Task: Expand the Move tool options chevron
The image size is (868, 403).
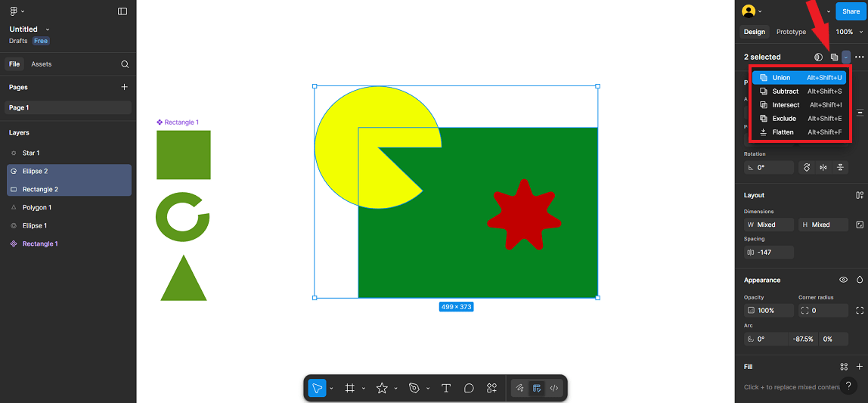Action: click(x=331, y=389)
